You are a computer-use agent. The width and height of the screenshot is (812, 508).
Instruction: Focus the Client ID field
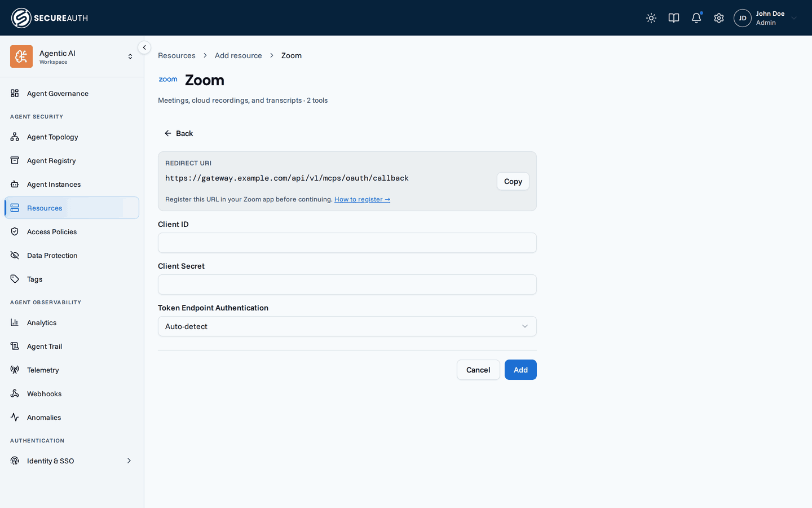tap(347, 243)
